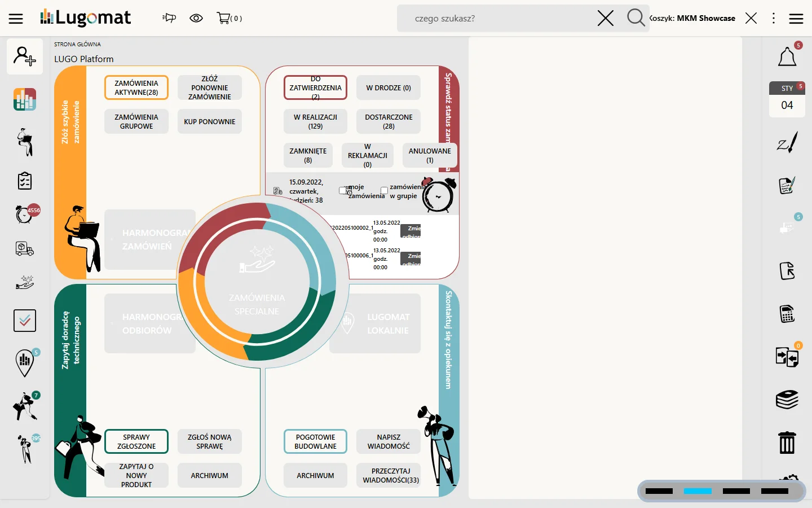812x508 pixels.
Task: Open ARCHIWUM next to PRZECZYTAJ WIADOMOŚCI
Action: point(316,476)
